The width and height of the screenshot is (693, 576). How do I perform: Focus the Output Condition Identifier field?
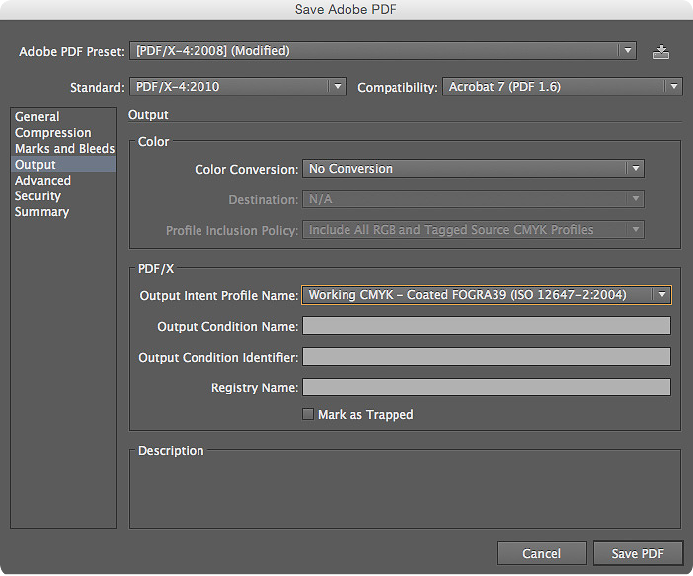[x=486, y=357]
